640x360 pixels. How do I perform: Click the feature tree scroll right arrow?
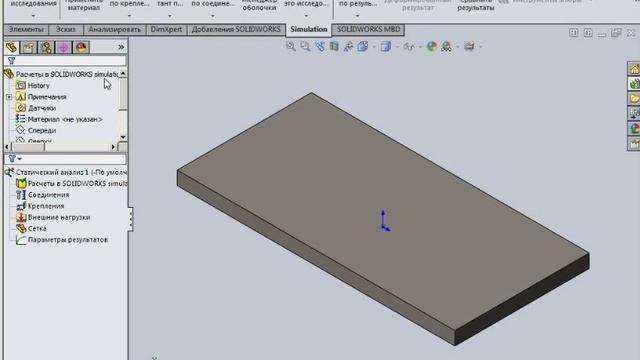tap(113, 147)
